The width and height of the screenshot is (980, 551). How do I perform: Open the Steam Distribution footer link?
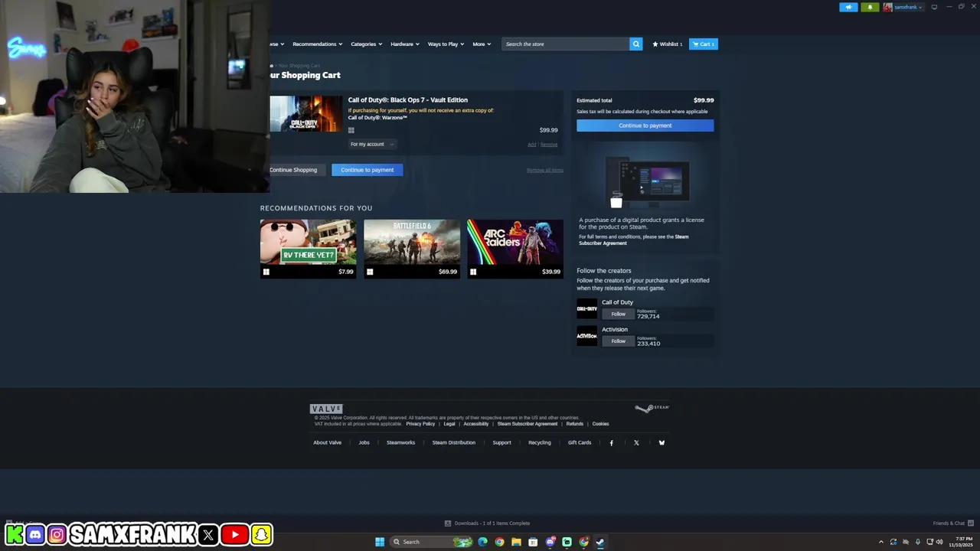(453, 442)
